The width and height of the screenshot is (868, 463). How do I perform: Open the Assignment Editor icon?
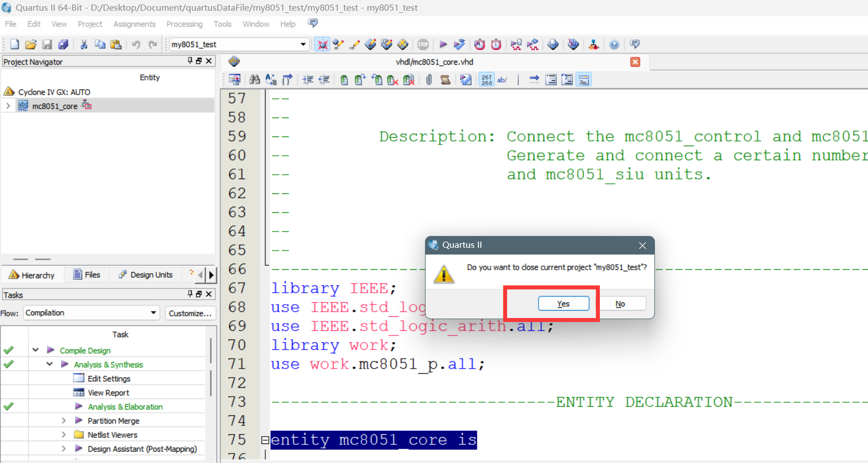[x=338, y=44]
